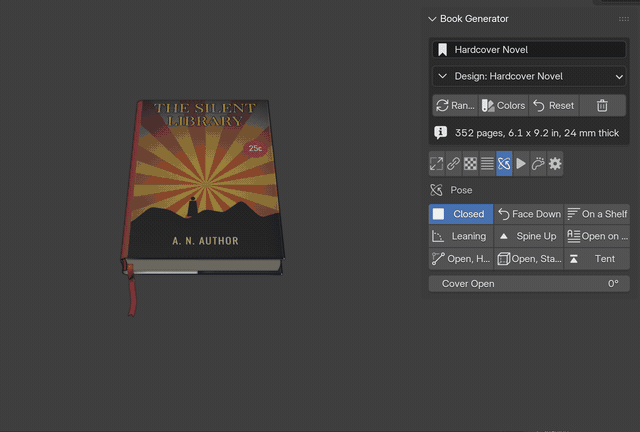Click the trash delete icon
The height and width of the screenshot is (432, 640).
click(602, 105)
